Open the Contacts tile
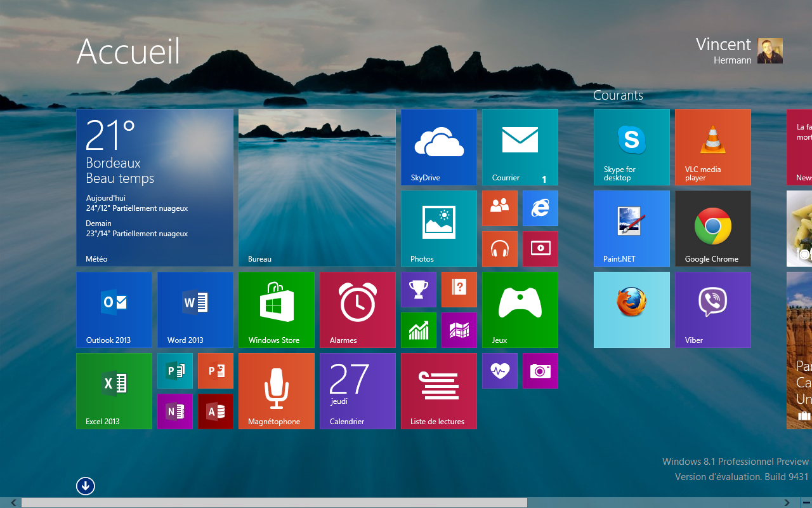Image resolution: width=812 pixels, height=508 pixels. [x=499, y=208]
